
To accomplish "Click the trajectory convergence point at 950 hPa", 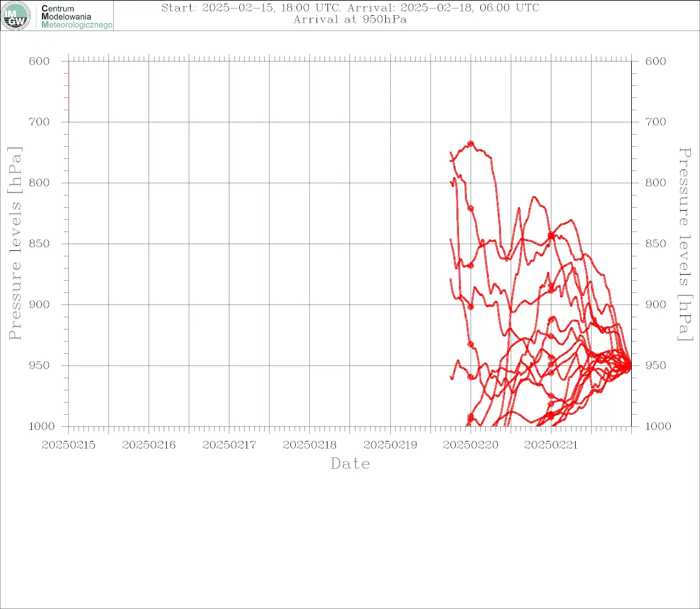I will click(628, 365).
